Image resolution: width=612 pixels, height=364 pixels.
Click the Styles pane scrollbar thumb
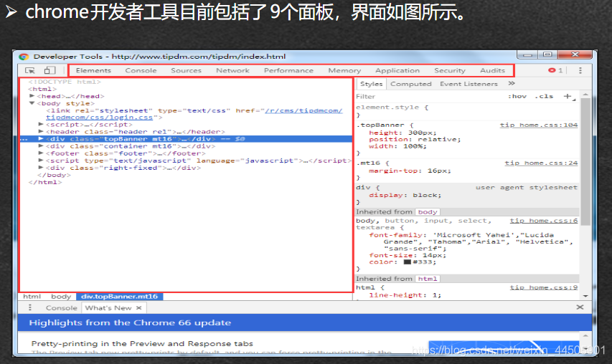(x=585, y=161)
